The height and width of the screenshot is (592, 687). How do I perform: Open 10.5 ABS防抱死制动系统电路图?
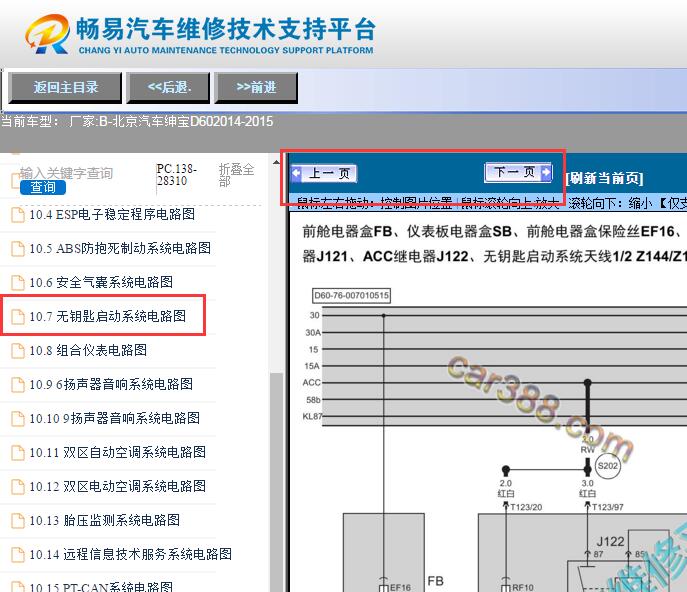[120, 248]
